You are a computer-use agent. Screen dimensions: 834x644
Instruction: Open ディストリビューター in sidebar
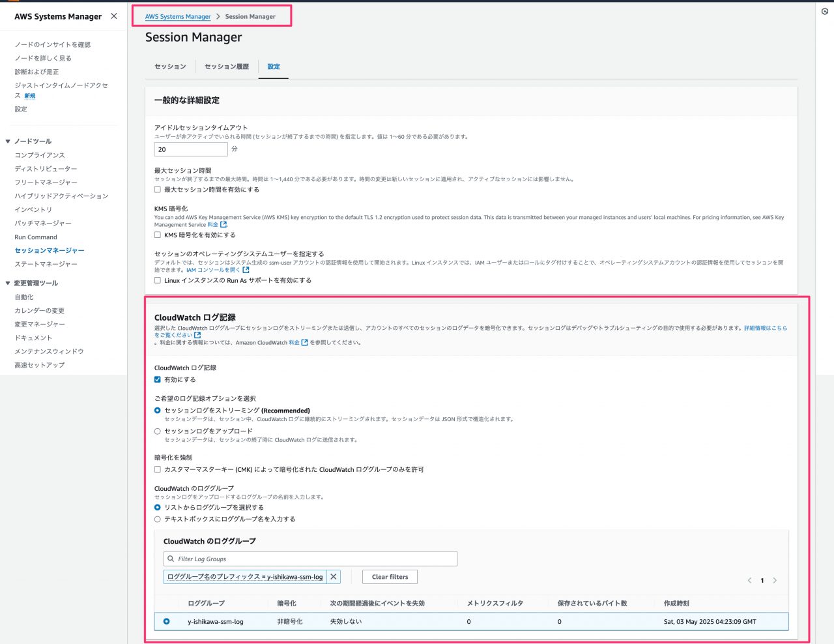click(x=46, y=169)
